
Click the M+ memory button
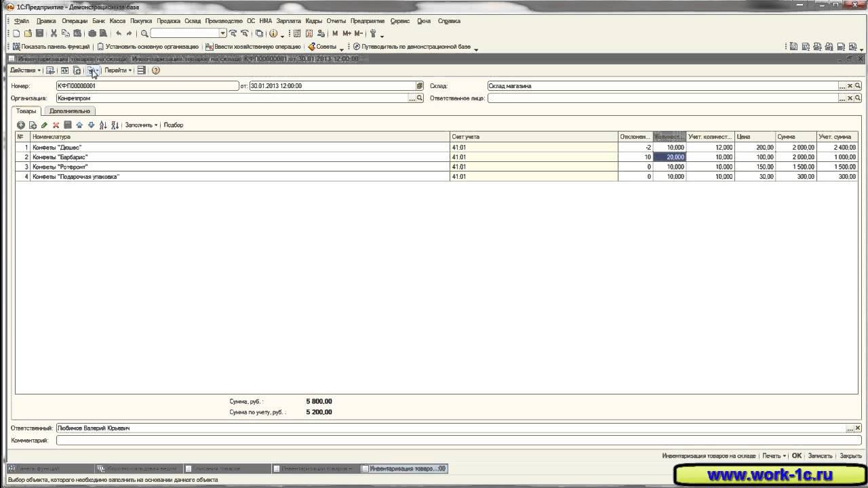tap(347, 33)
